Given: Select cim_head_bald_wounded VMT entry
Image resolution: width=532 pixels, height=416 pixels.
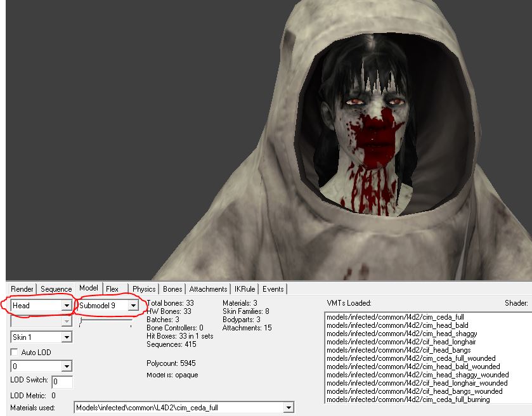Looking at the screenshot, I should point(413,367).
